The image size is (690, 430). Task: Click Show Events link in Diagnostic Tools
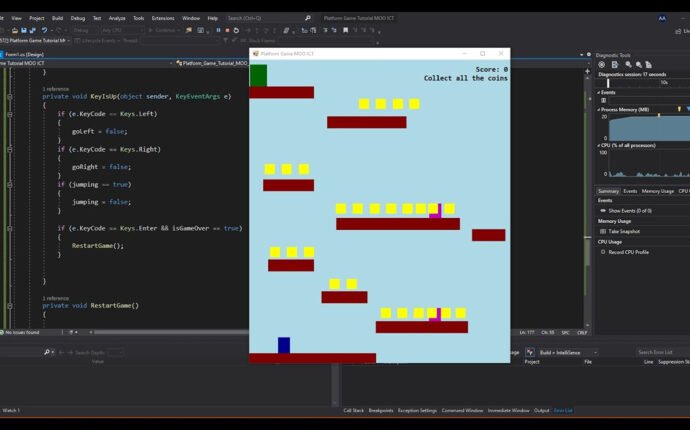pyautogui.click(x=629, y=210)
